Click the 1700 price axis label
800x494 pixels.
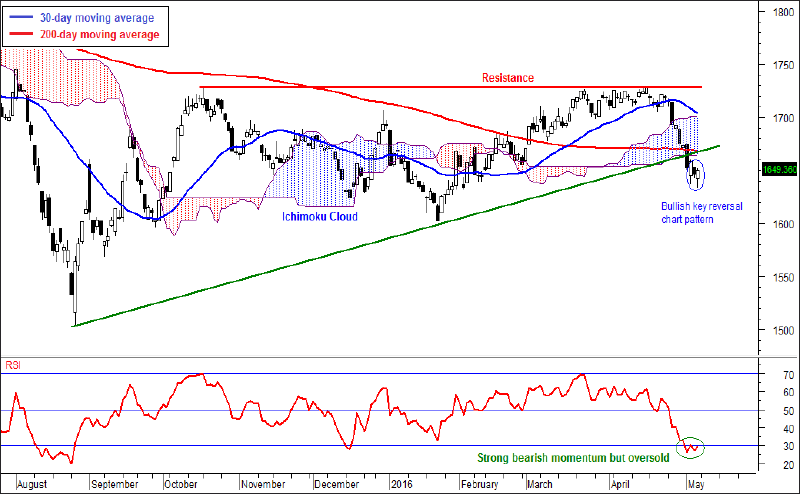[x=783, y=118]
